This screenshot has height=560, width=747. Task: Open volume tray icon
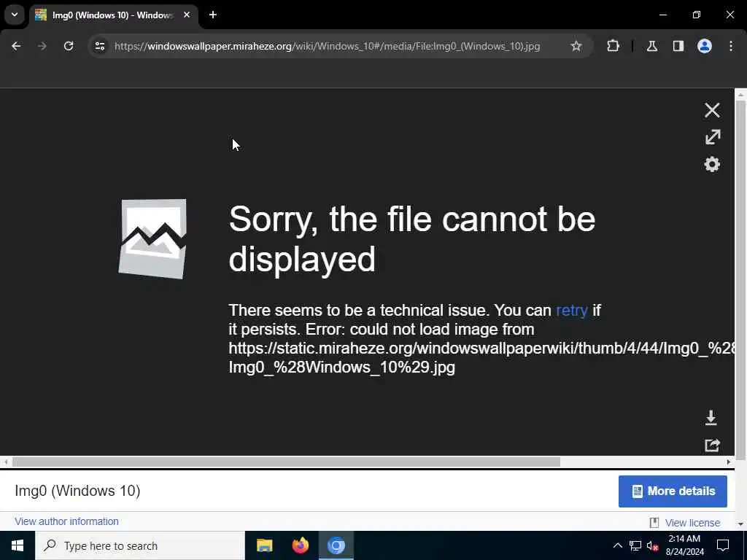click(x=653, y=545)
